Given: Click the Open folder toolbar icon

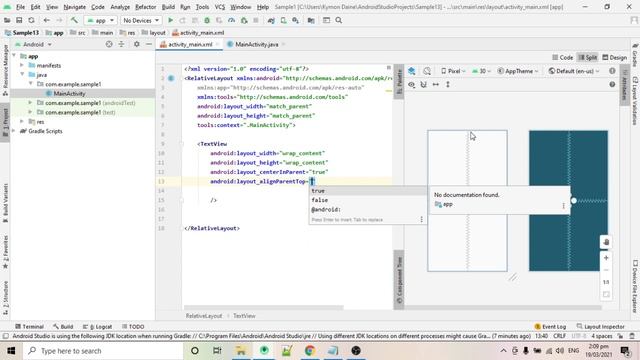Looking at the screenshot, I should coord(7,20).
